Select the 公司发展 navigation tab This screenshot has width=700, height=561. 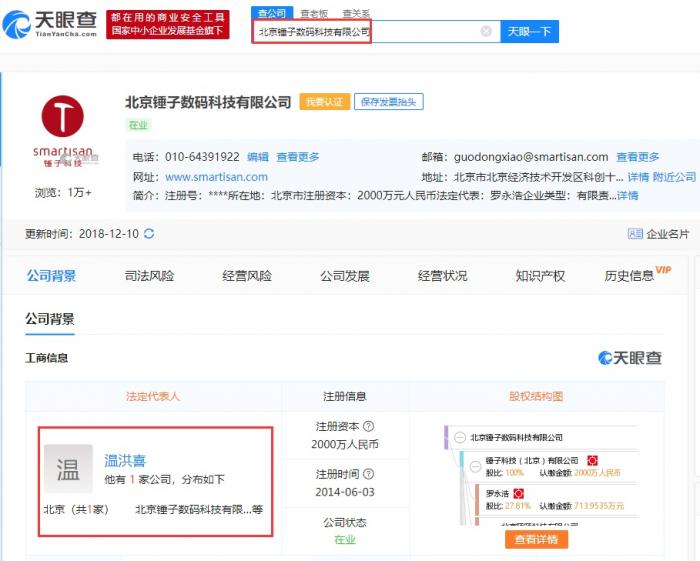point(345,276)
